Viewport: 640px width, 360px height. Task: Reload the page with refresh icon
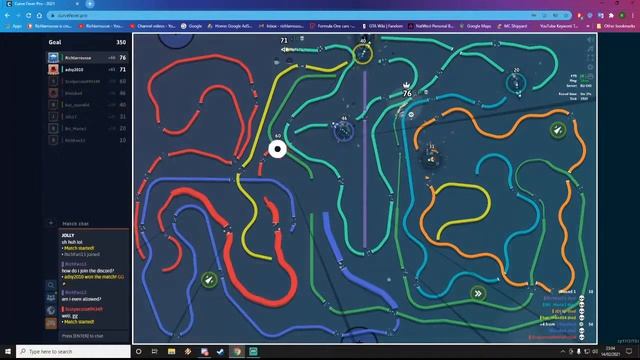(x=29, y=16)
